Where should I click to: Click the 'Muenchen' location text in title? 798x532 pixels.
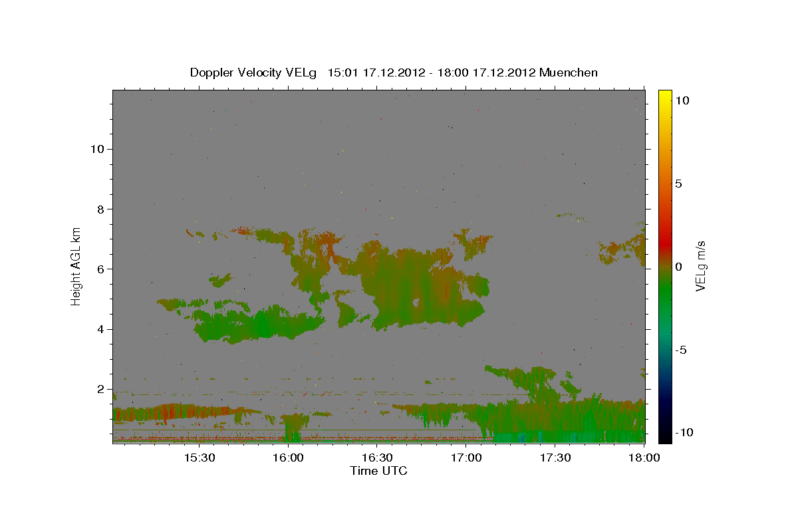tap(569, 72)
